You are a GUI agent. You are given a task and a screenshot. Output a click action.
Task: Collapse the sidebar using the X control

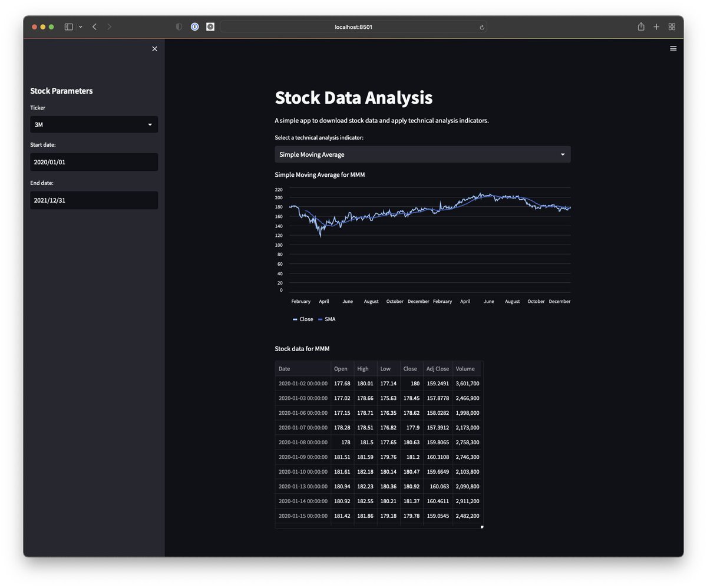tap(154, 48)
